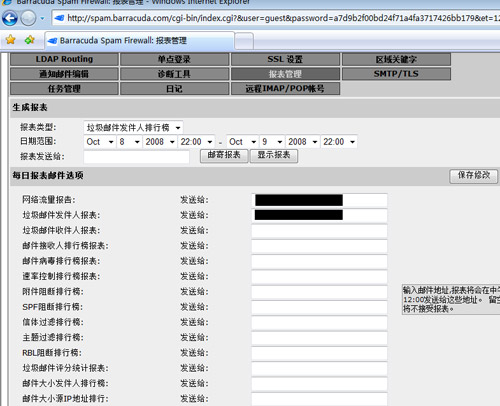Open the 通知邮件编辑 menu tab
Viewport: 500px width, 406px height.
64,74
